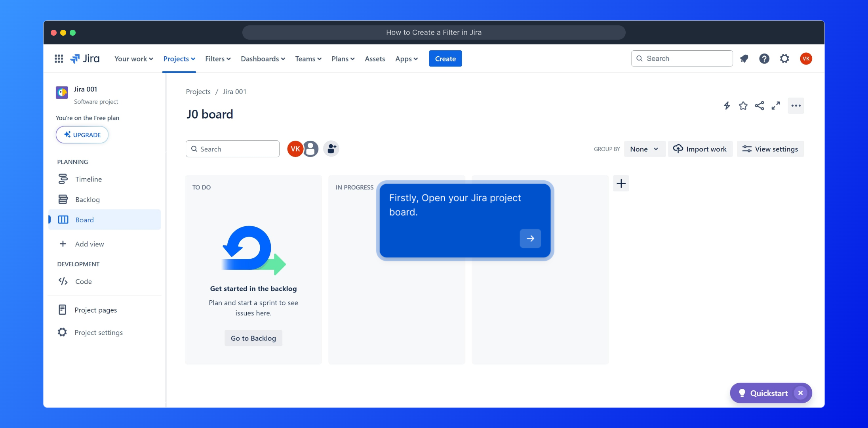Screen dimensions: 868x428
Task: Expand the Dashboards dropdown
Action: pos(263,59)
